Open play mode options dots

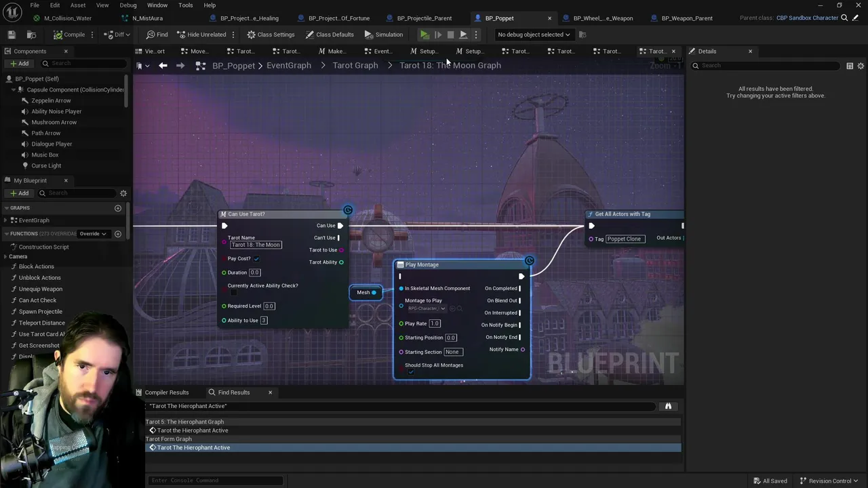pyautogui.click(x=476, y=35)
